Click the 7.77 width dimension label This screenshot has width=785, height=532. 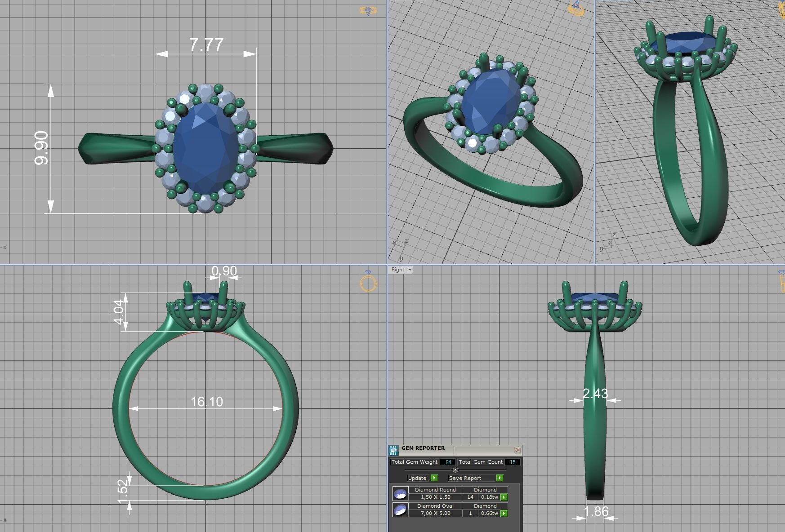206,44
